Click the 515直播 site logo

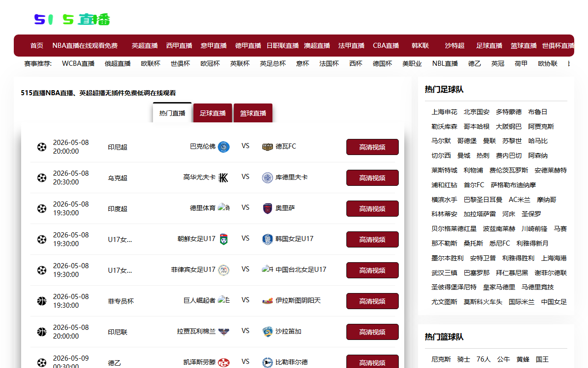click(x=72, y=19)
